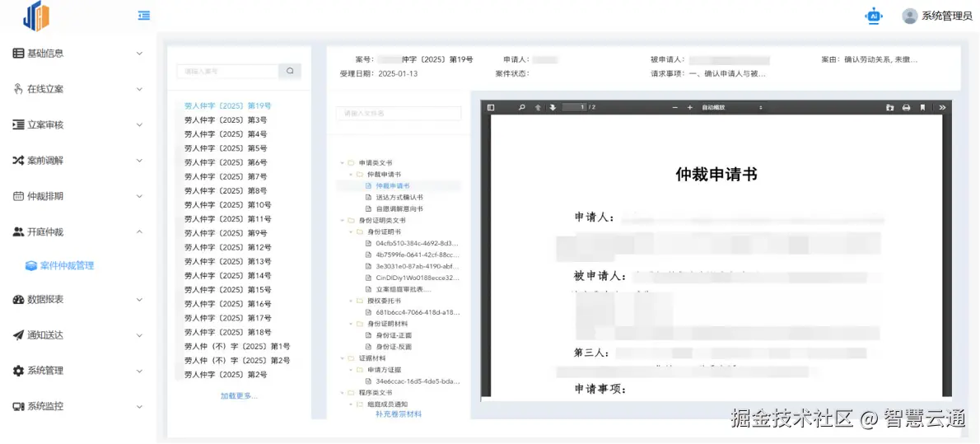Open 身份证-反面 file in the tree
Image resolution: width=980 pixels, height=444 pixels.
click(393, 347)
